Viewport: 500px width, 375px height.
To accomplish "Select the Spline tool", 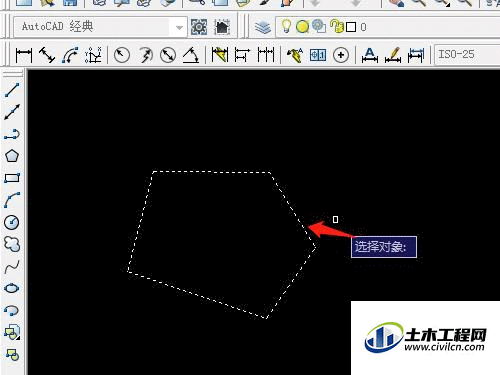I will point(12,266).
